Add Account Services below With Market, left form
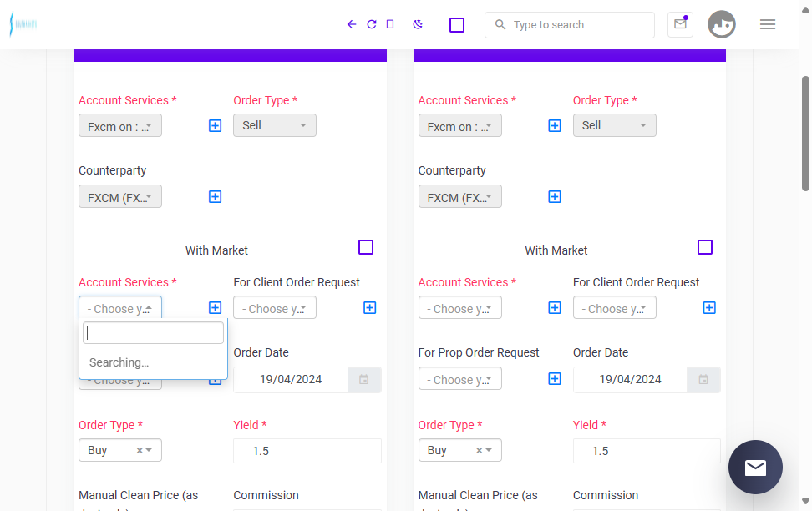This screenshot has width=812, height=511. (215, 308)
